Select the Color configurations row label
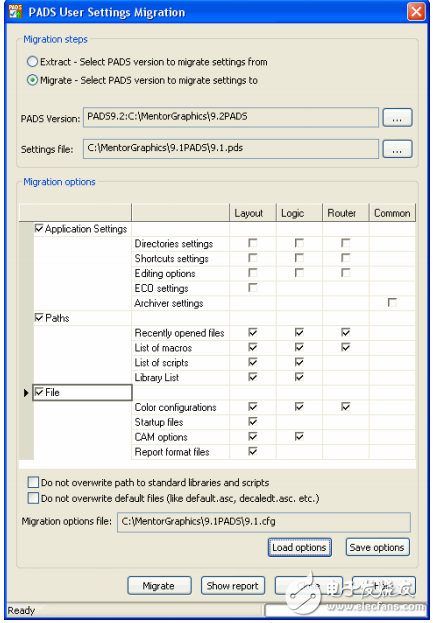Viewport: 433px width, 623px height. coord(175,407)
